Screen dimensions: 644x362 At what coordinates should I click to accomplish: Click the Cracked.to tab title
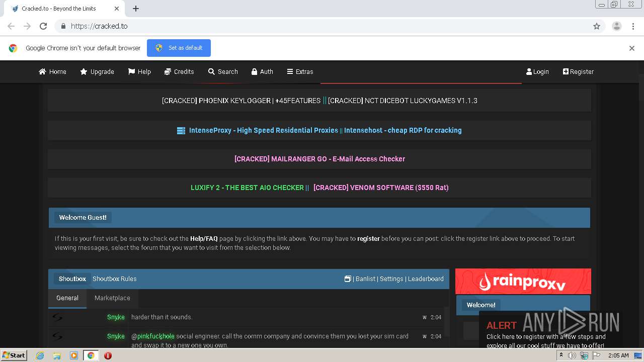click(x=59, y=9)
